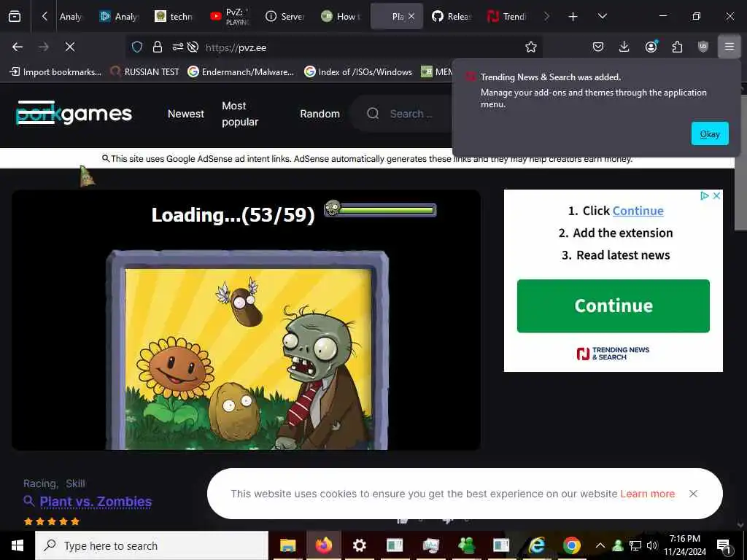Open RUSSIAN TEST bookmark
Image resolution: width=747 pixels, height=560 pixels.
(x=145, y=72)
